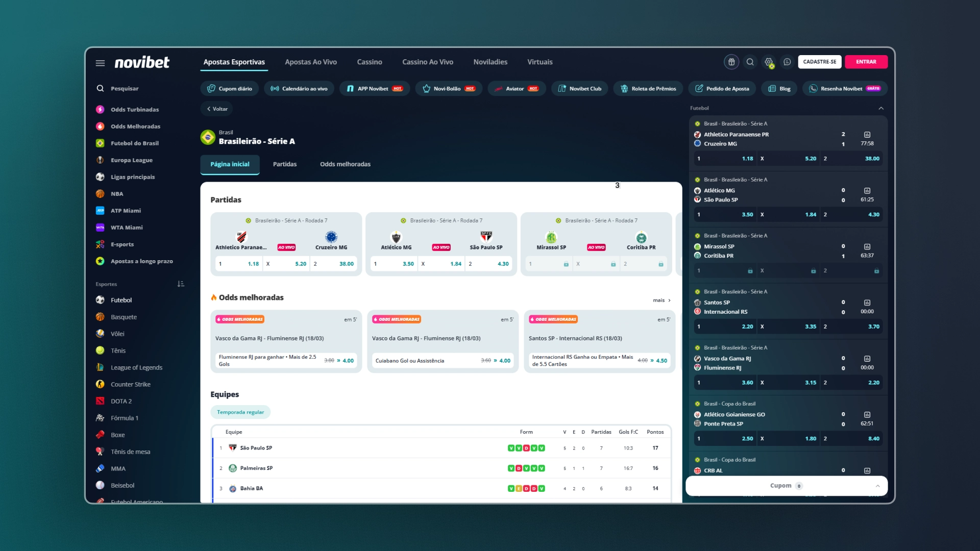Image resolution: width=980 pixels, height=551 pixels.
Task: Open the hamburger menu beside novibet logo
Action: [100, 63]
